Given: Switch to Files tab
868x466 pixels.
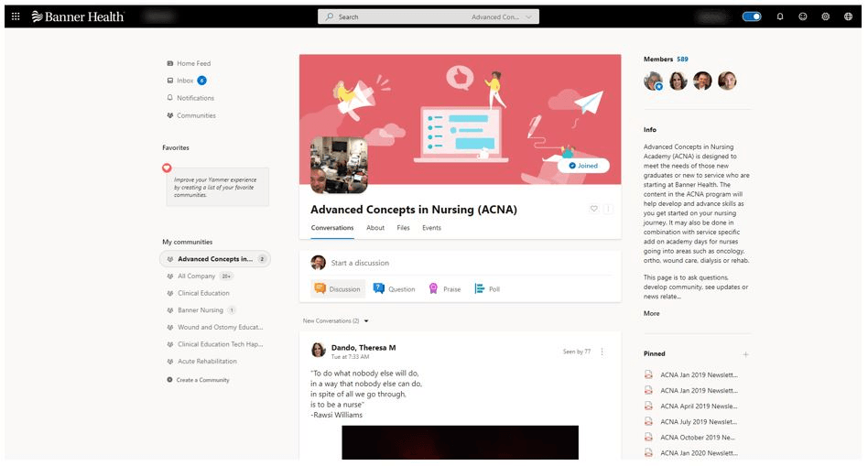Looking at the screenshot, I should click(x=404, y=228).
